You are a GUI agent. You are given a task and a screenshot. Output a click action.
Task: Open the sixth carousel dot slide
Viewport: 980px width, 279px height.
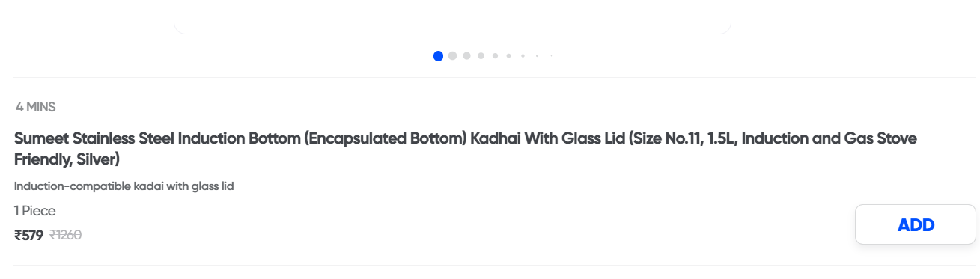click(x=508, y=55)
